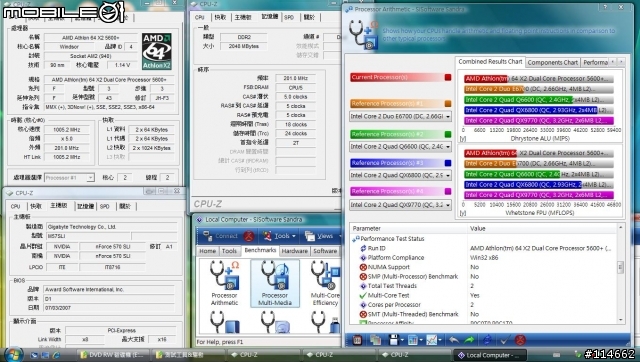640x362 pixels.
Task: Click the grey back arrow icon
Action: (453, 340)
